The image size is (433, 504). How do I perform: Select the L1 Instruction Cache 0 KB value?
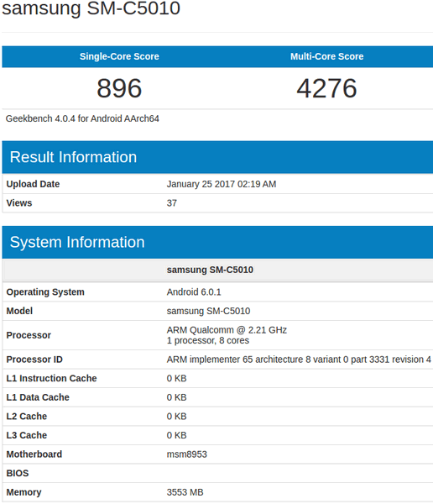point(177,378)
